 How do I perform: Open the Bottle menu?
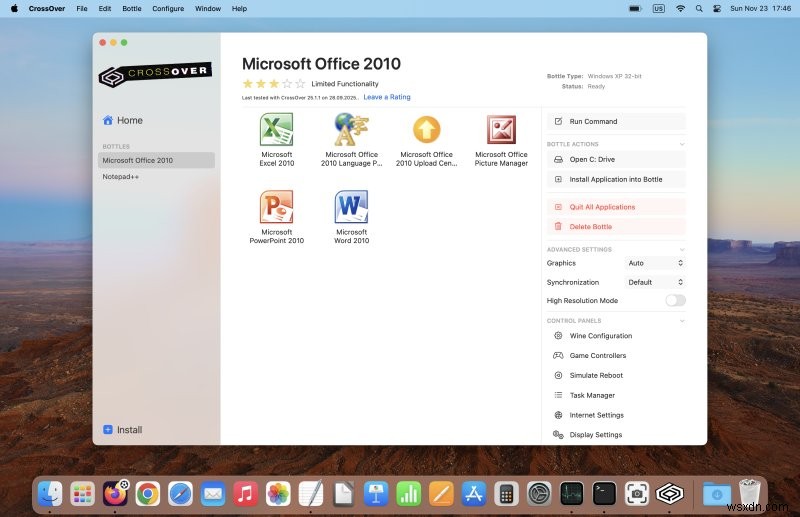132,9
